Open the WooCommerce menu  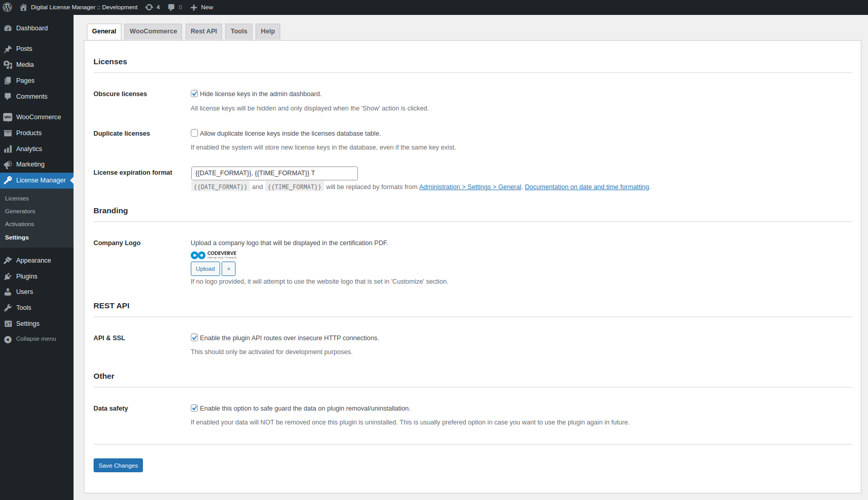pyautogui.click(x=38, y=117)
